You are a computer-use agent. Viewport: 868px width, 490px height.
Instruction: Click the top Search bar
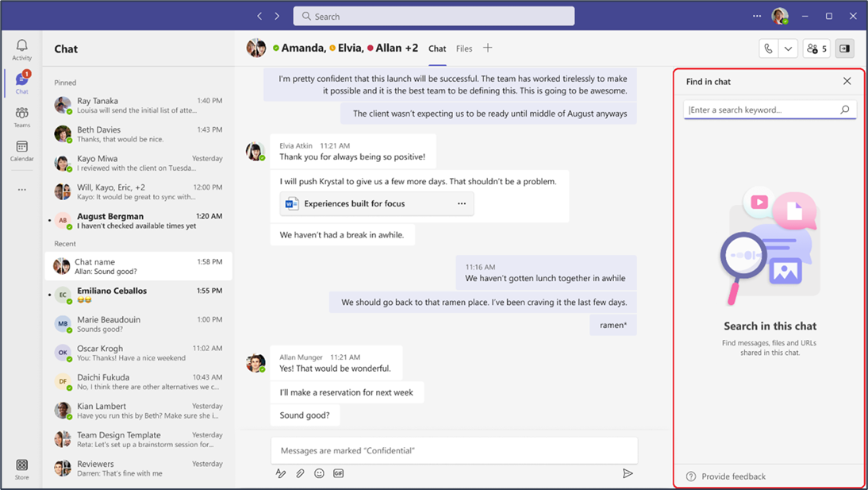click(x=433, y=16)
